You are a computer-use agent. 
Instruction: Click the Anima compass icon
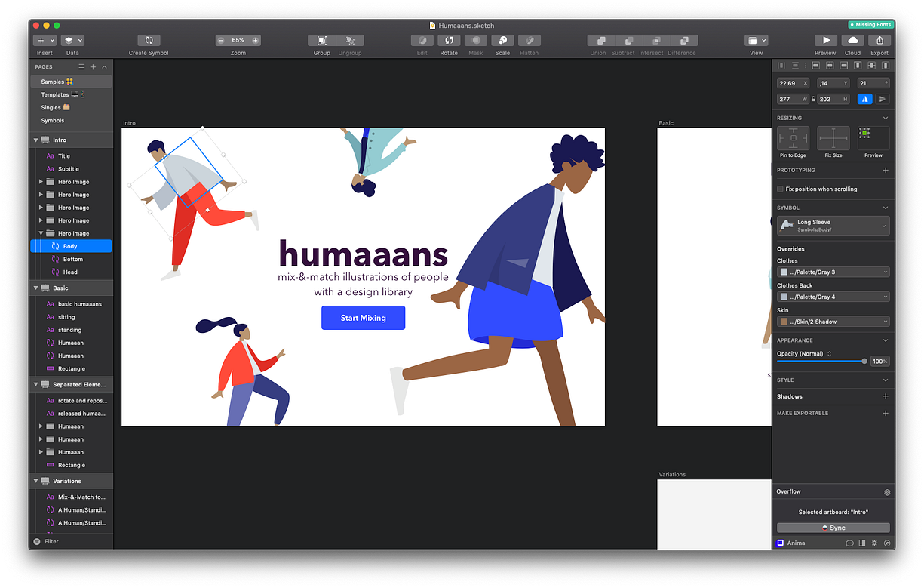coord(887,543)
